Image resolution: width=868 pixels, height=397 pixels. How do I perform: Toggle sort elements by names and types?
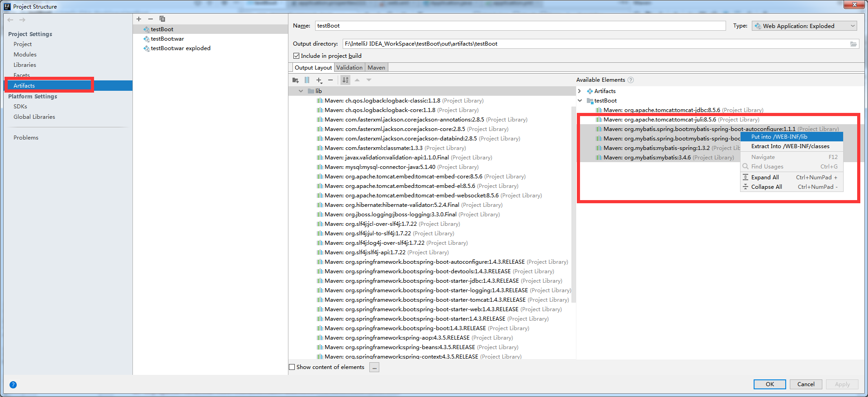345,80
